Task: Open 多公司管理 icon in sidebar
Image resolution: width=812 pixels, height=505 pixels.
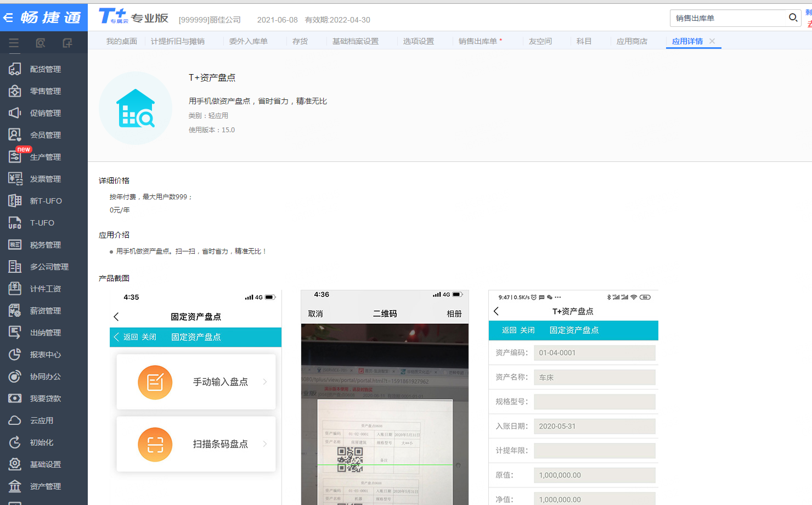Action: pos(15,267)
